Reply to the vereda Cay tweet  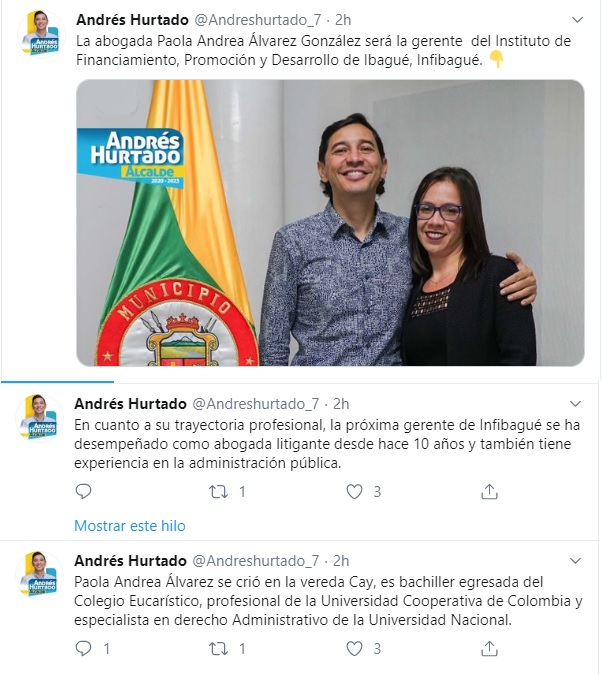click(x=83, y=648)
